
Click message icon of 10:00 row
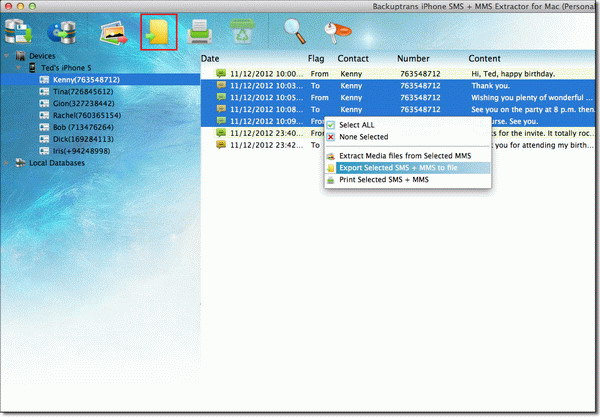tap(221, 73)
